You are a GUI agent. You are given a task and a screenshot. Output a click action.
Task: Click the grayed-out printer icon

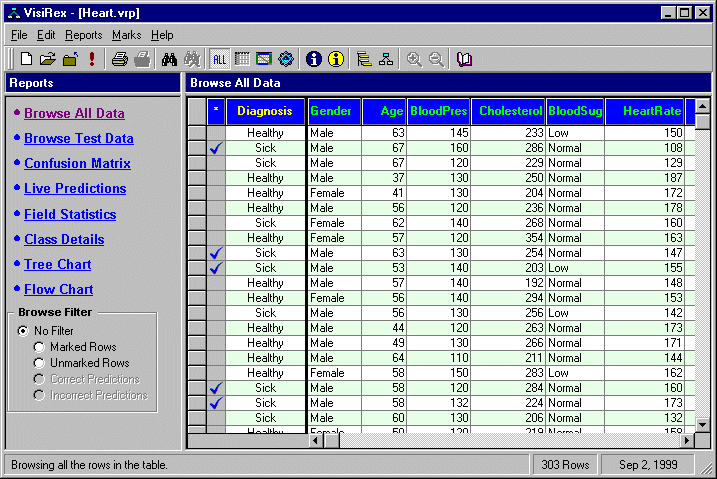(x=142, y=59)
